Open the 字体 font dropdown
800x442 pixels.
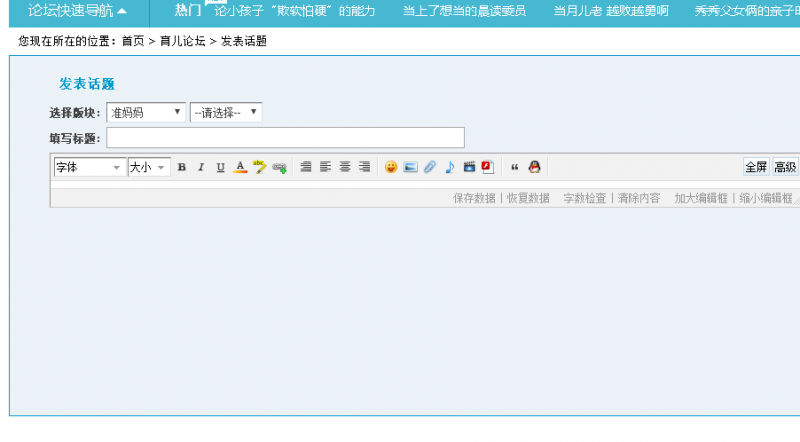(89, 167)
